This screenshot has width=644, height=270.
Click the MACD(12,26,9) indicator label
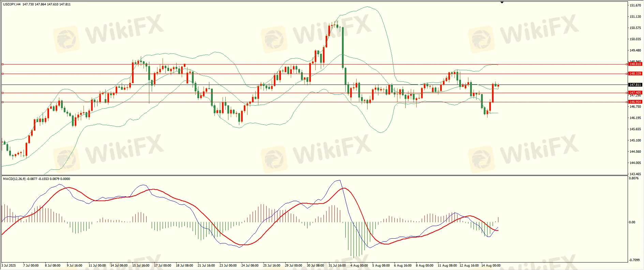14,179
